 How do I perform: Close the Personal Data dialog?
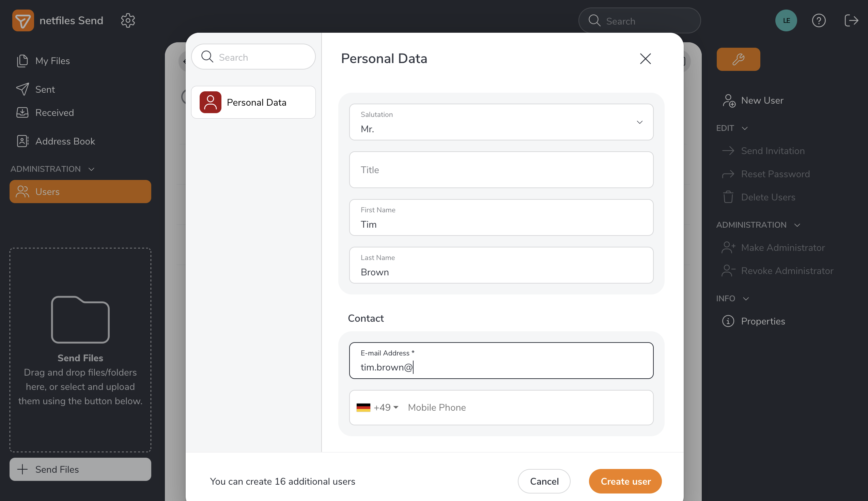click(645, 59)
